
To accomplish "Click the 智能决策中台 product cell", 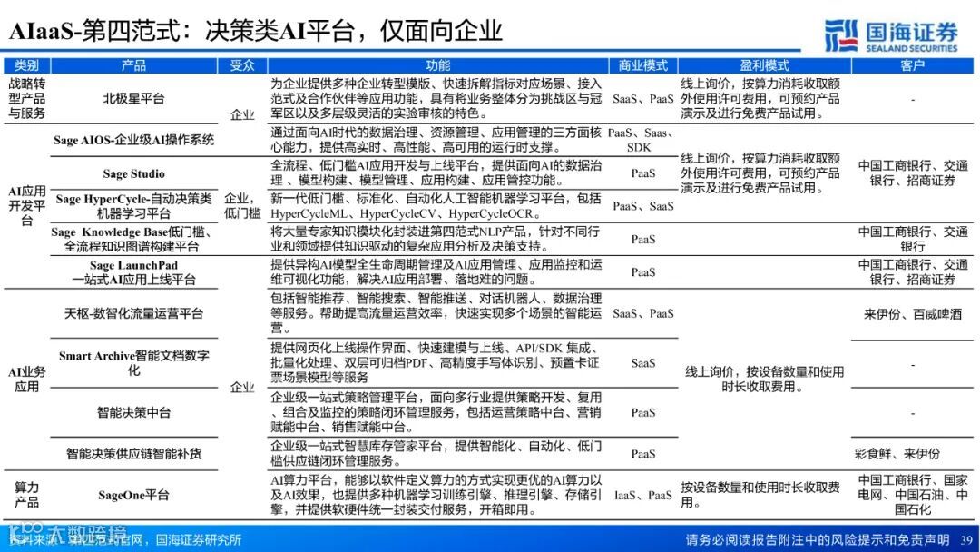I will click(133, 412).
